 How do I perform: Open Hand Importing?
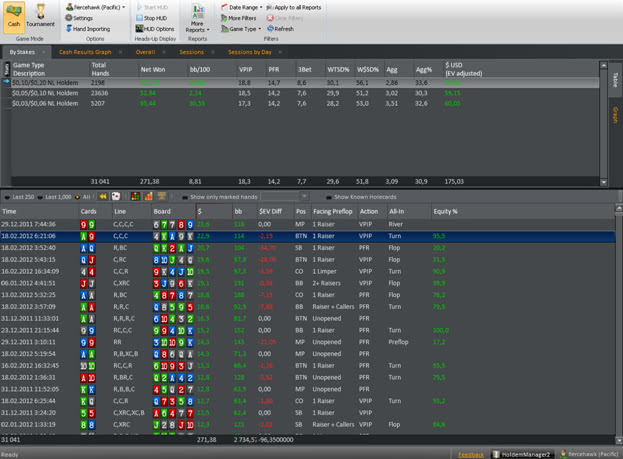click(x=88, y=29)
